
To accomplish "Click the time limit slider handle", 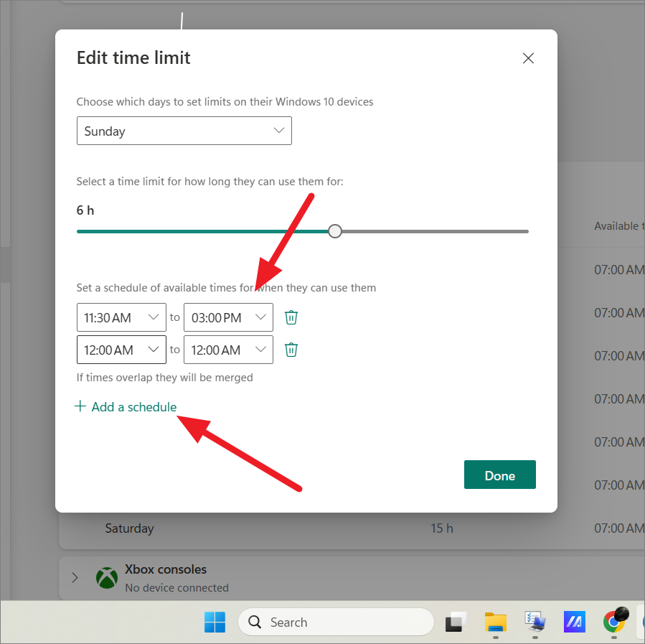I will [x=335, y=231].
